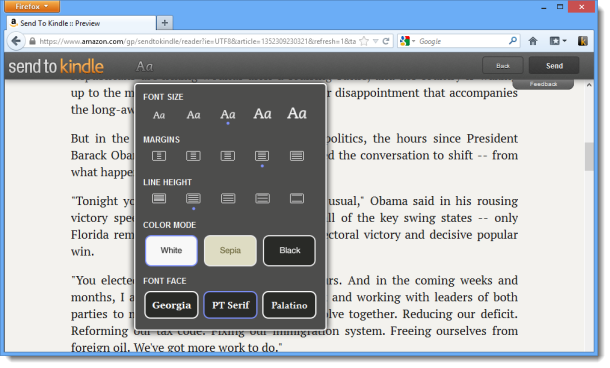Choose the second margins option icon
Viewport: 610px width, 368px height.
click(x=193, y=156)
